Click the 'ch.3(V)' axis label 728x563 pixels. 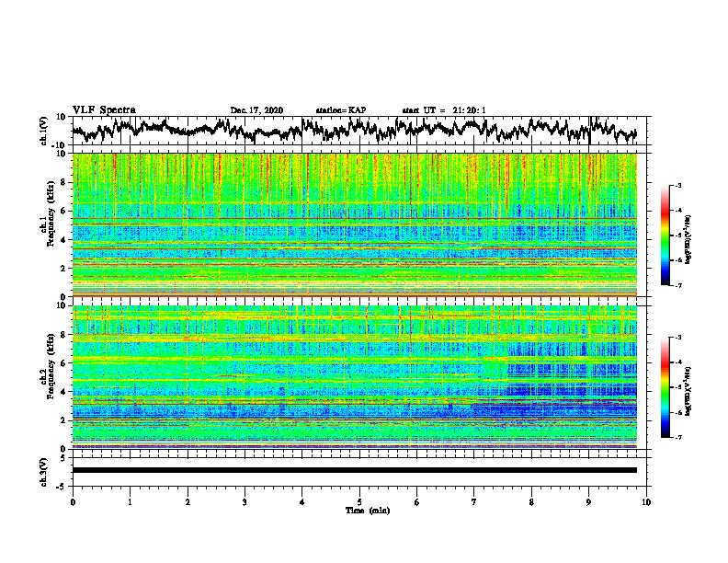click(x=44, y=472)
